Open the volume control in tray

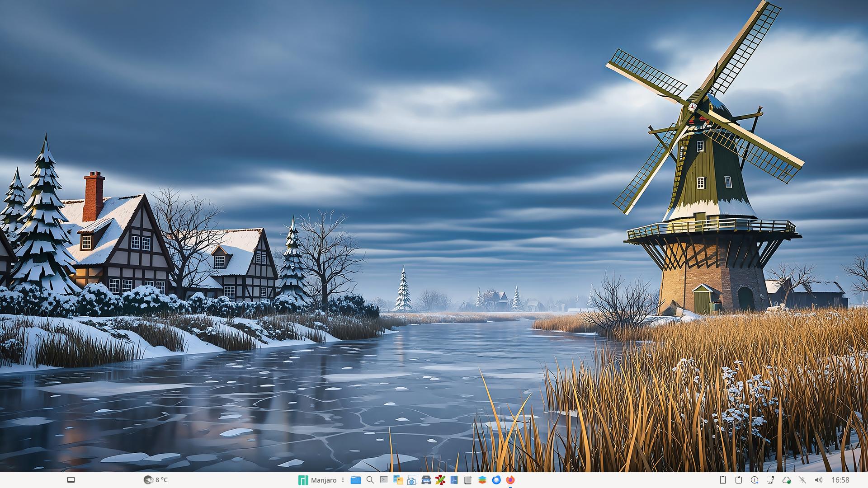point(818,480)
